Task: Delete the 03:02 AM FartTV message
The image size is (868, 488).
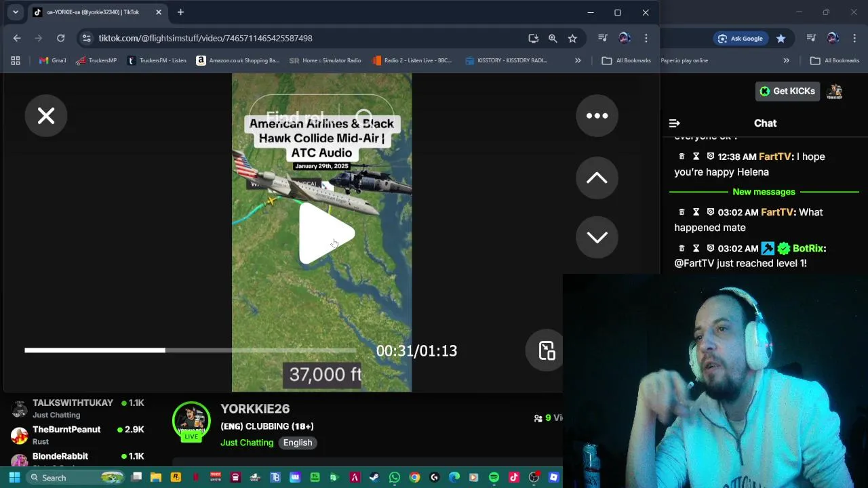Action: [682, 212]
